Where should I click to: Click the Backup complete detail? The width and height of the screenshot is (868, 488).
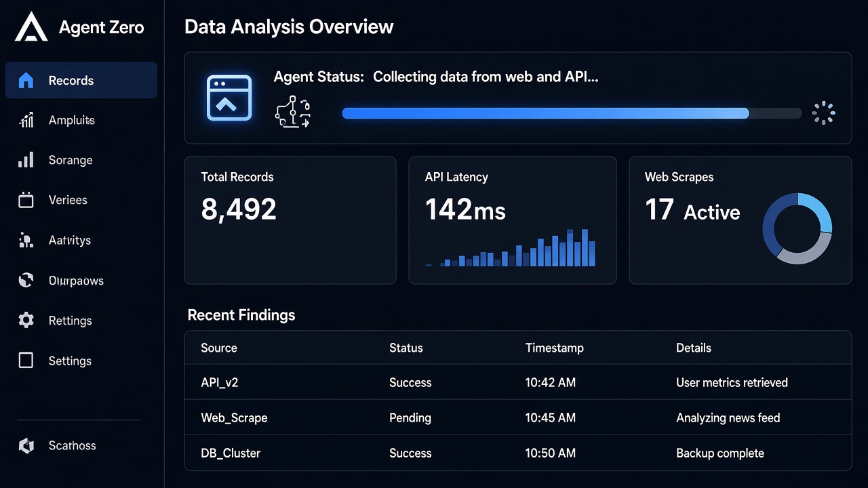coord(720,453)
